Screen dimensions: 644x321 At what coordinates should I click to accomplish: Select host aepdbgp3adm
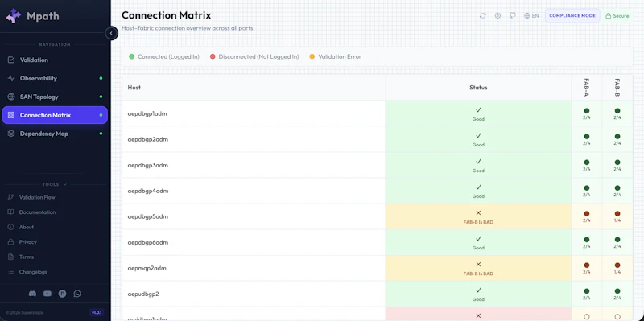click(x=148, y=166)
